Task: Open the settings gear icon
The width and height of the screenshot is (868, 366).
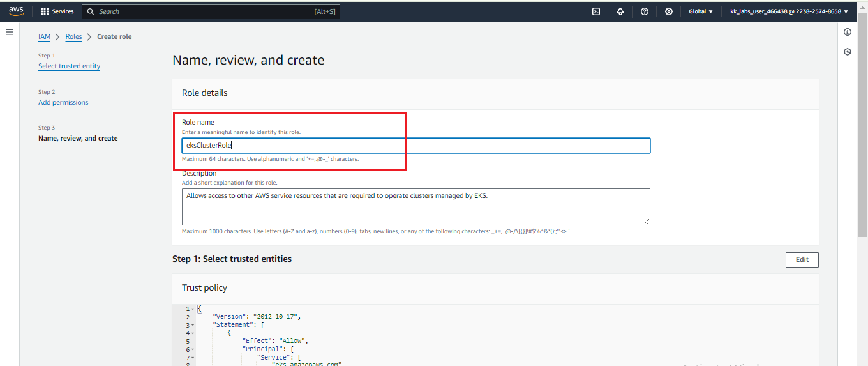Action: point(669,11)
